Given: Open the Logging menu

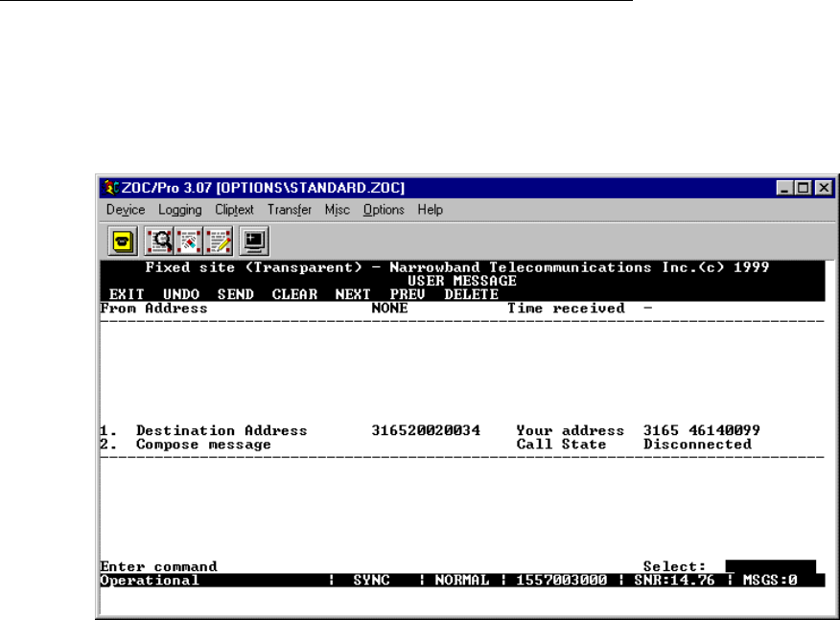Looking at the screenshot, I should click(x=180, y=210).
